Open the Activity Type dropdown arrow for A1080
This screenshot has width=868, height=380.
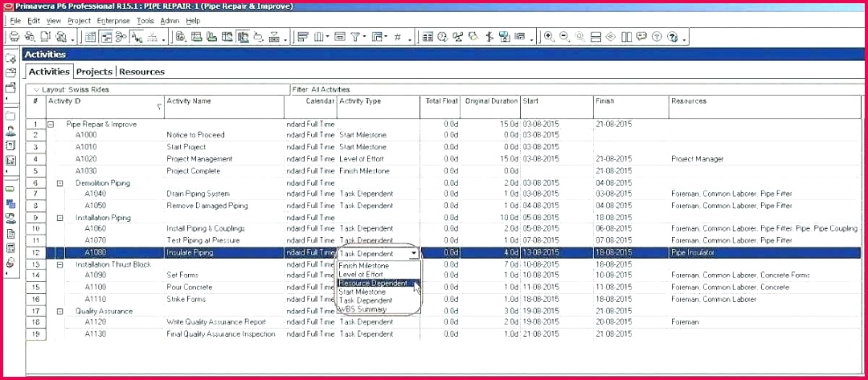(414, 253)
